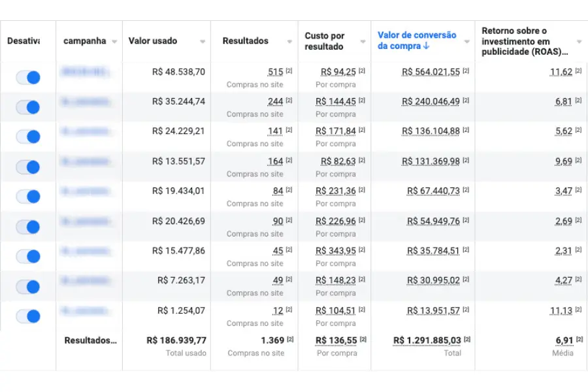Click footnote [2] icon beside 515 results
This screenshot has width=588, height=392.
tap(289, 71)
